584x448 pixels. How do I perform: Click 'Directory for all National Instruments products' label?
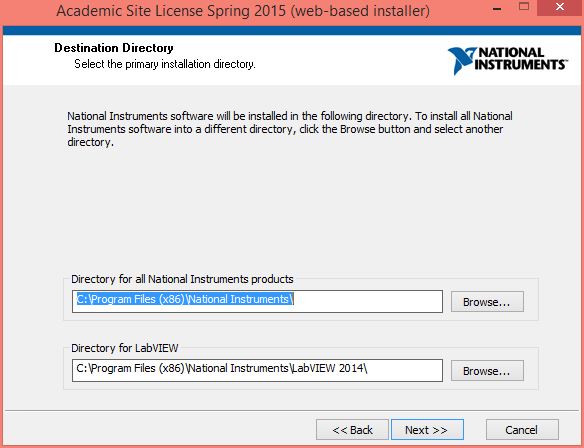(x=182, y=279)
